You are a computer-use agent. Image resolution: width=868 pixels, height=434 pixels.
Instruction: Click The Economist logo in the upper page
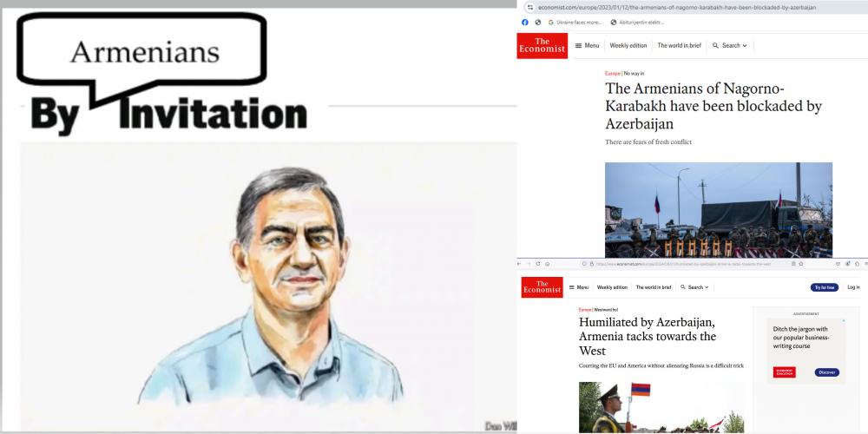pyautogui.click(x=542, y=45)
